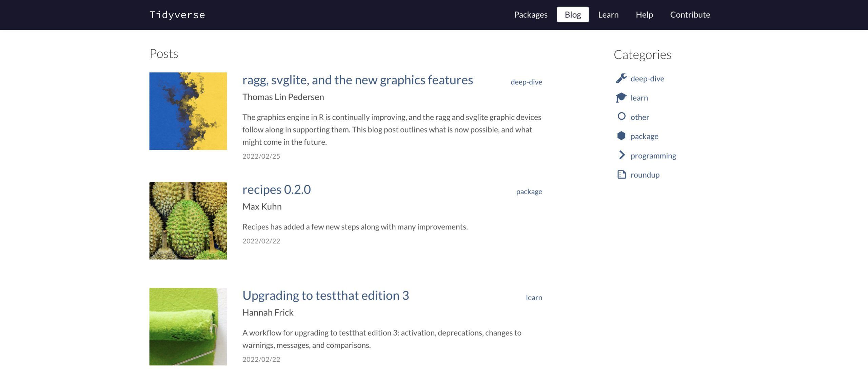
Task: Click the blue and yellow ragg thumbnail
Action: tap(188, 111)
